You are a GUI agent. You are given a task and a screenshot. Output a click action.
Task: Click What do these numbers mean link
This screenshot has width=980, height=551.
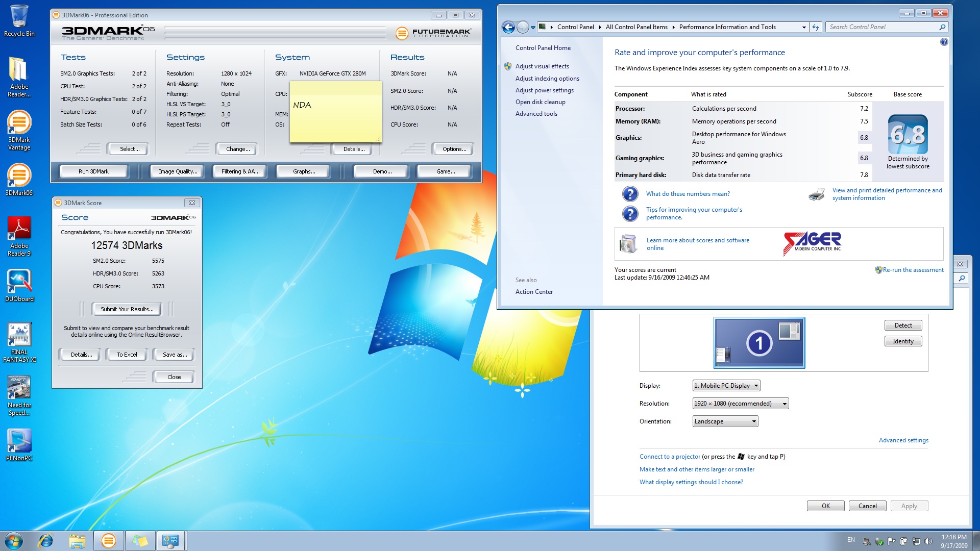[x=688, y=194]
